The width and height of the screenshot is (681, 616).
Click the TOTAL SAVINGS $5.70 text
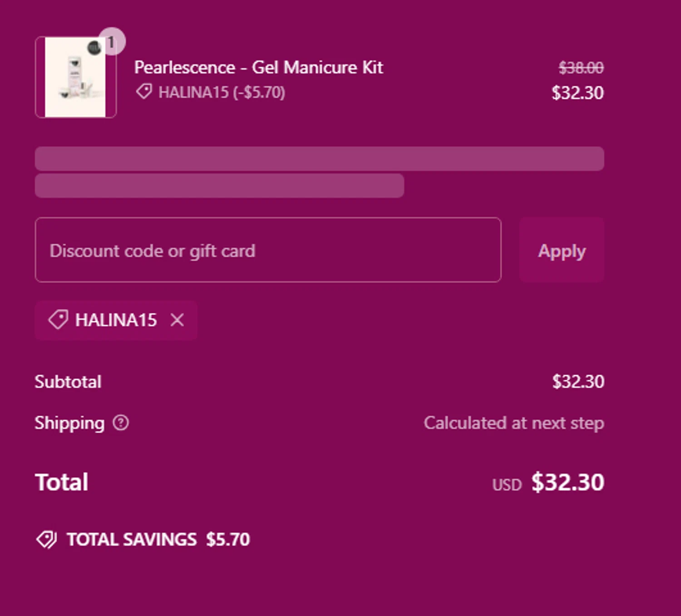click(158, 540)
